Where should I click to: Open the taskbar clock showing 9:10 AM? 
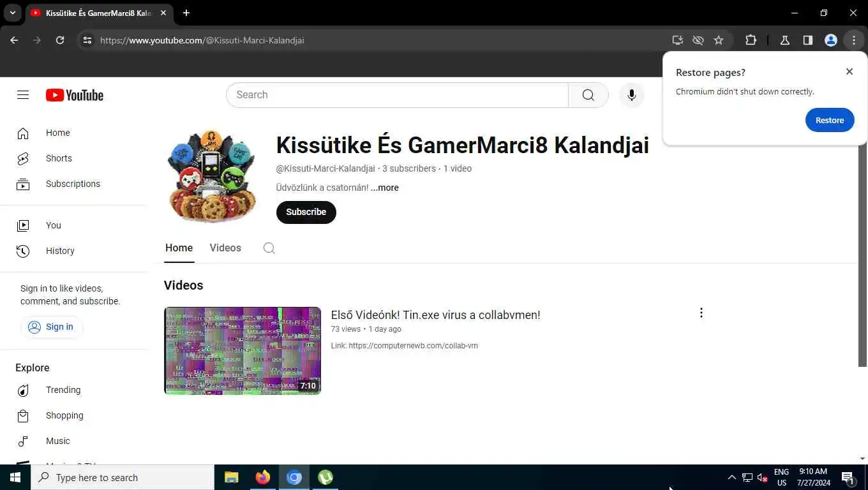click(814, 477)
